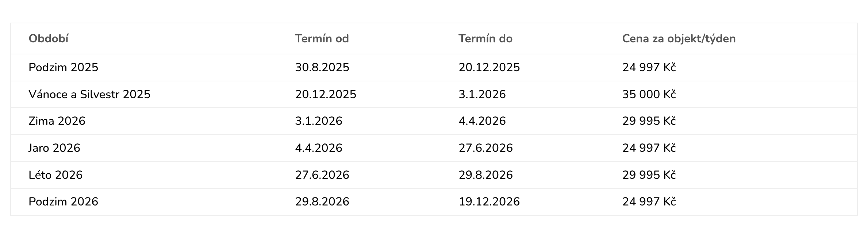Viewport: 868px width, 227px height.
Task: Click the start date 29.8.2026
Action: click(322, 202)
